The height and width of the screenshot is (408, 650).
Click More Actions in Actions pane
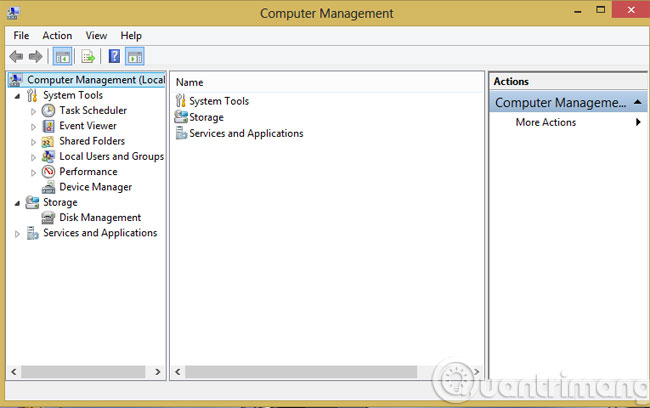(x=546, y=122)
